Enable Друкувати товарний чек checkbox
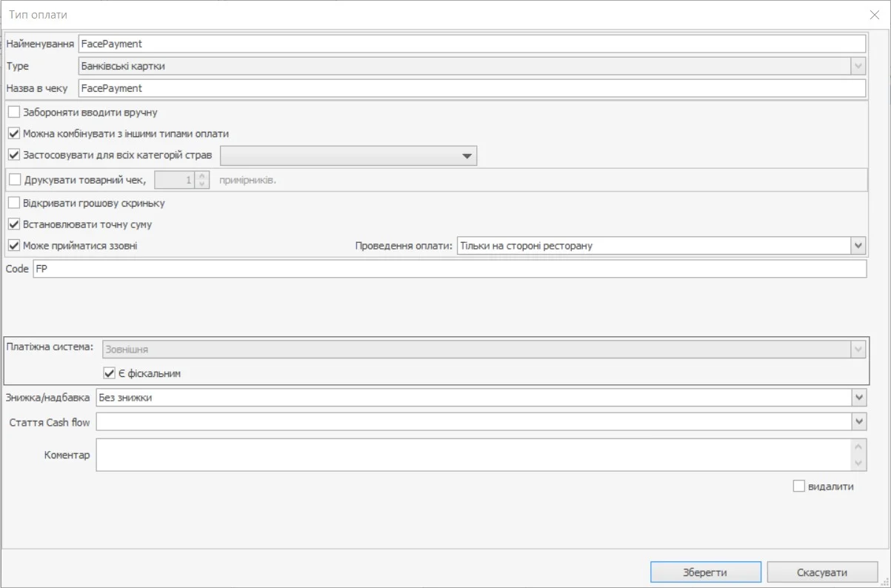This screenshot has width=891, height=588. coord(15,179)
